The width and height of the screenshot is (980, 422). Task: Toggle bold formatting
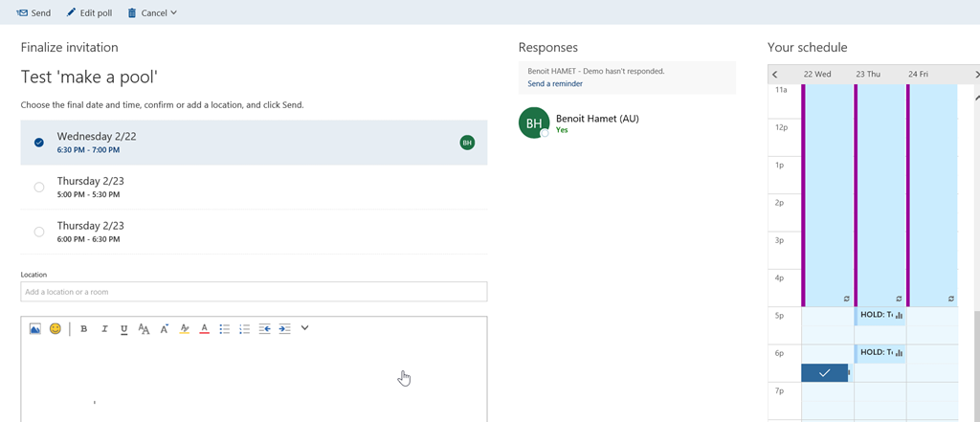point(83,329)
